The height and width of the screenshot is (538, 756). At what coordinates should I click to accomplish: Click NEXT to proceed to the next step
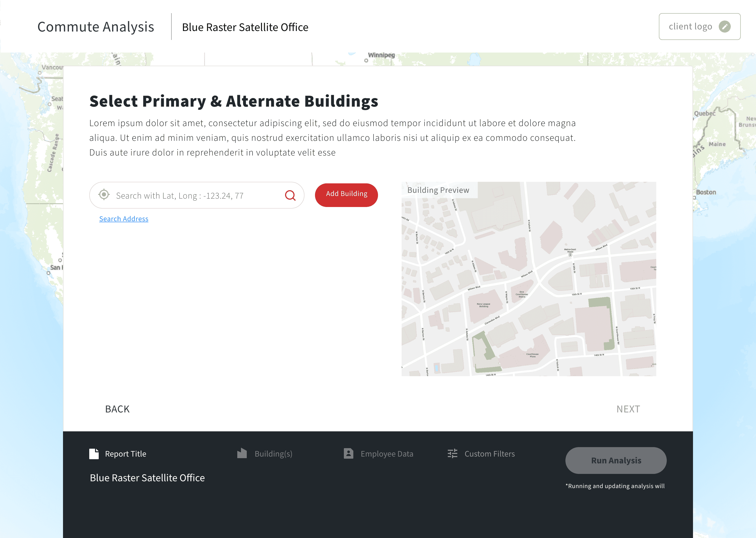click(x=628, y=409)
